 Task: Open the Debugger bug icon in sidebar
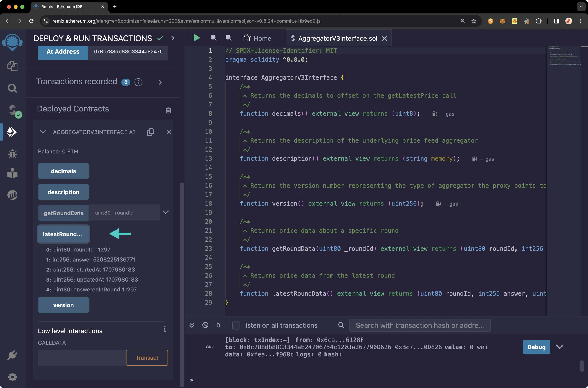12,154
